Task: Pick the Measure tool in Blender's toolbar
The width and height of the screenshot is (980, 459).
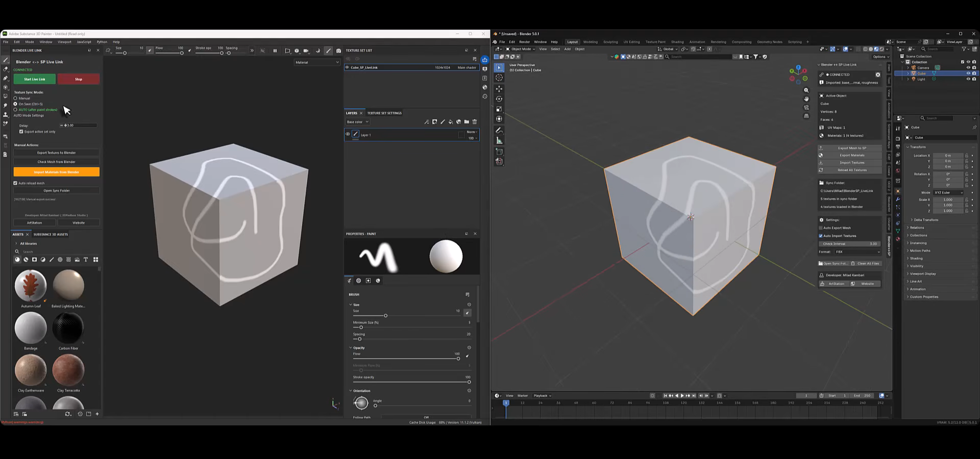Action: coord(499,141)
